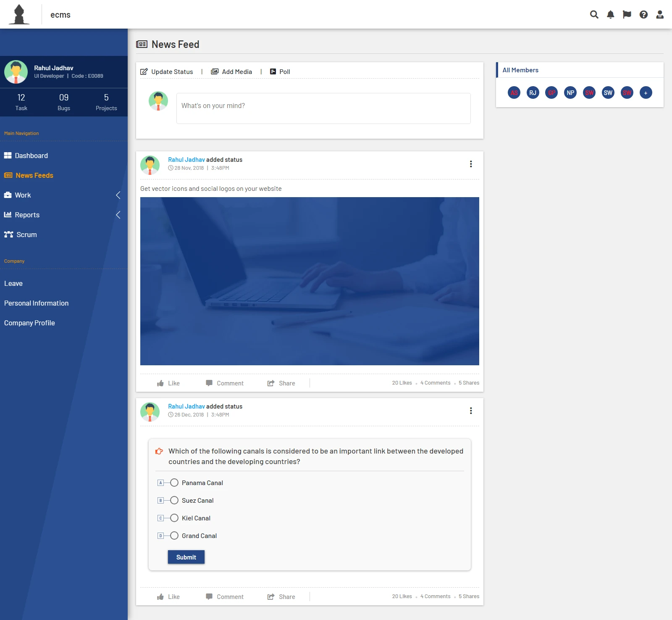Click the NP member avatar

click(570, 93)
